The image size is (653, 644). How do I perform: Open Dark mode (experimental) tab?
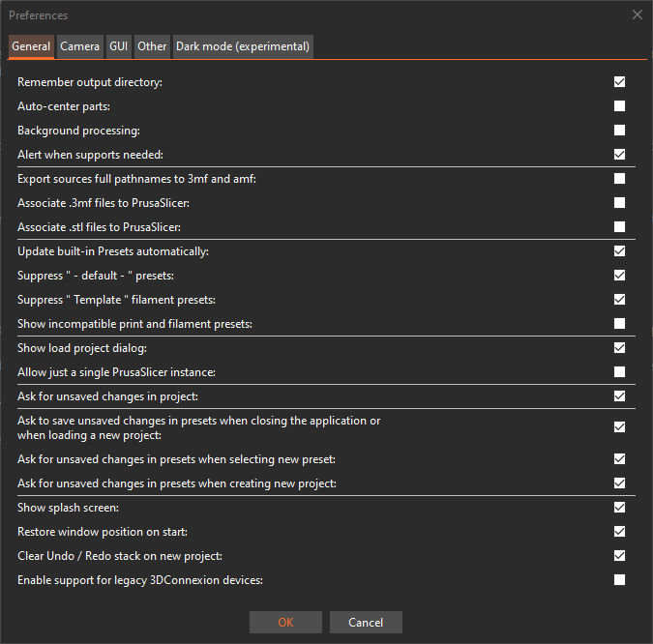tap(243, 46)
